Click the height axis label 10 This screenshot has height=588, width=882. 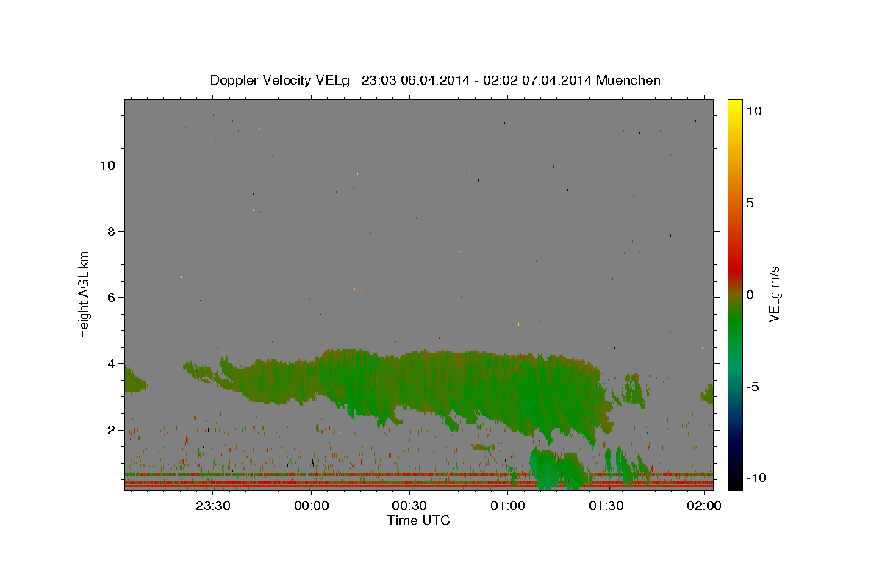107,165
